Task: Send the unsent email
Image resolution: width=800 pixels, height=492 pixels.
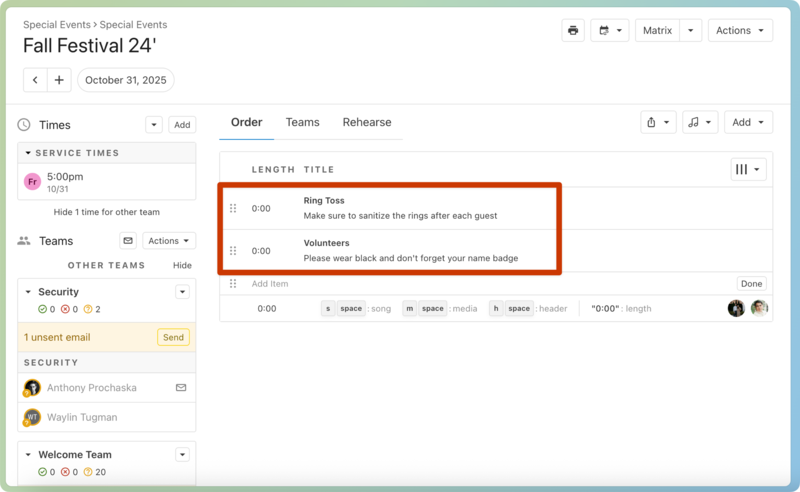Action: coord(173,337)
